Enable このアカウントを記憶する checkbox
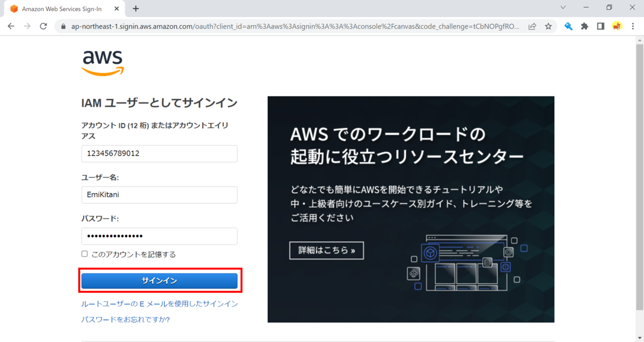 click(84, 254)
